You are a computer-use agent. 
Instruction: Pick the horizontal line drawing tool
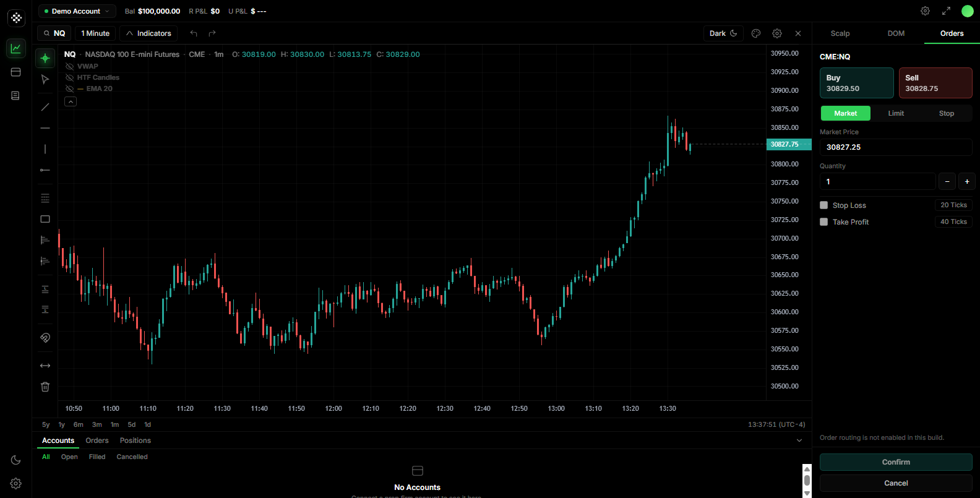pyautogui.click(x=45, y=128)
